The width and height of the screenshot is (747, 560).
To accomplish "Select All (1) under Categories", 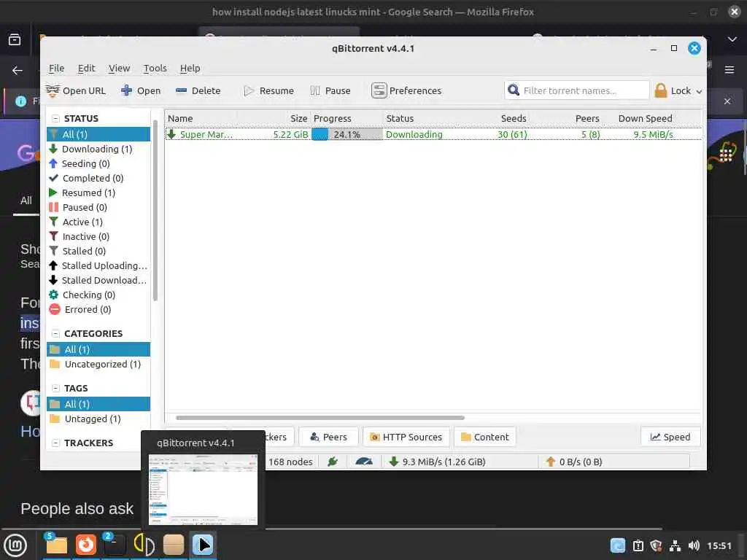I will (x=98, y=349).
